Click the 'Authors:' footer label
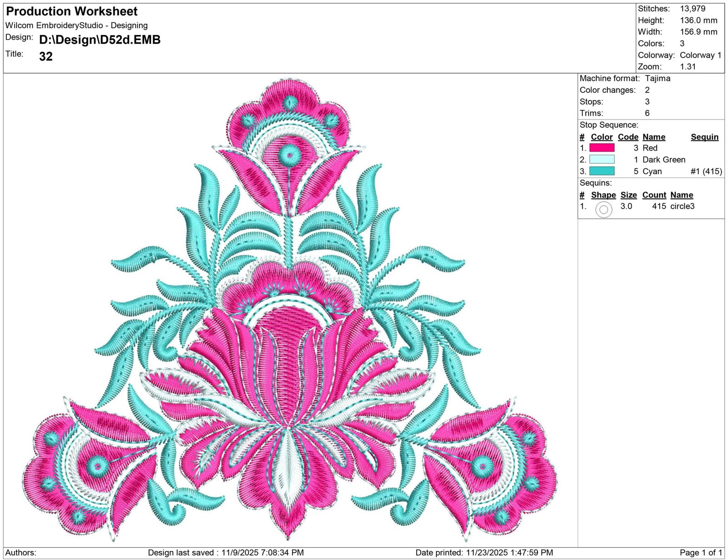Image resolution: width=728 pixels, height=560 pixels. click(21, 553)
